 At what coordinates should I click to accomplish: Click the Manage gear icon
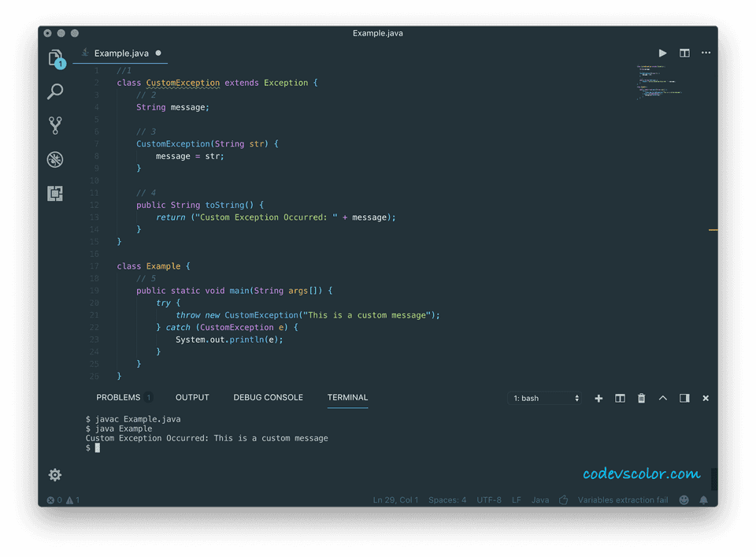point(55,474)
